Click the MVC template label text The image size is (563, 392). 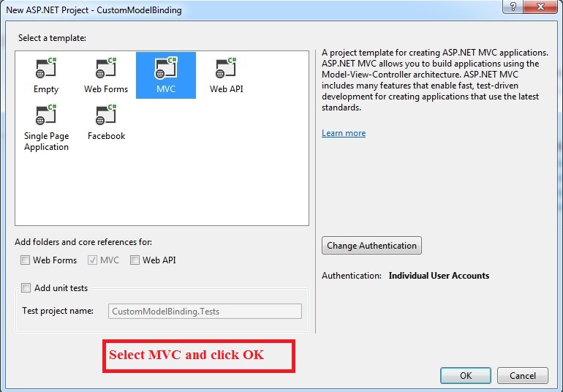point(165,89)
